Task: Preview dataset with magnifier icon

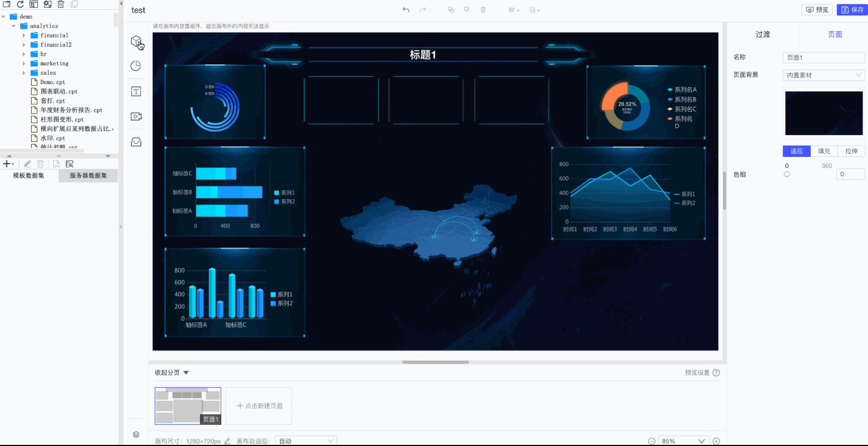Action: point(56,164)
